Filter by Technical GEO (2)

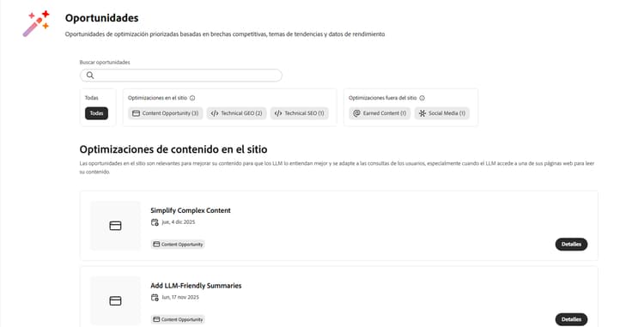(x=236, y=113)
